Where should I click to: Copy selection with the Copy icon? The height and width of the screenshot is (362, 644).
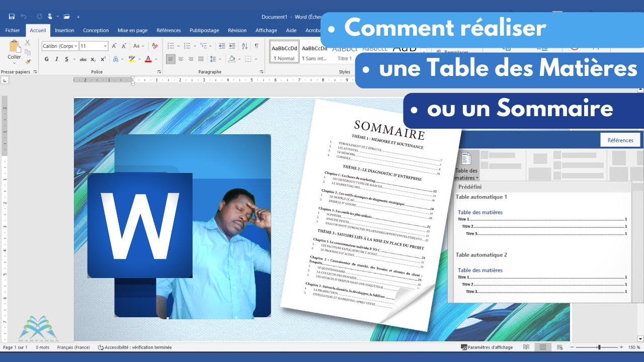coord(27,52)
